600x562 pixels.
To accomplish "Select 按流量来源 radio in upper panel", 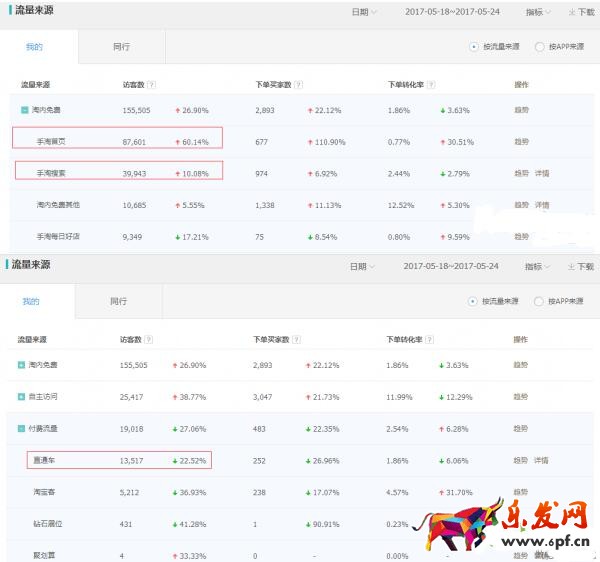I will [473, 47].
